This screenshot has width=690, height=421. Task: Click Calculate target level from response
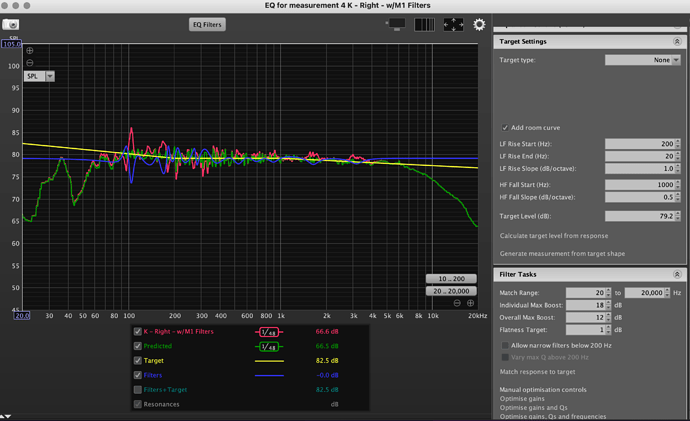coord(554,236)
